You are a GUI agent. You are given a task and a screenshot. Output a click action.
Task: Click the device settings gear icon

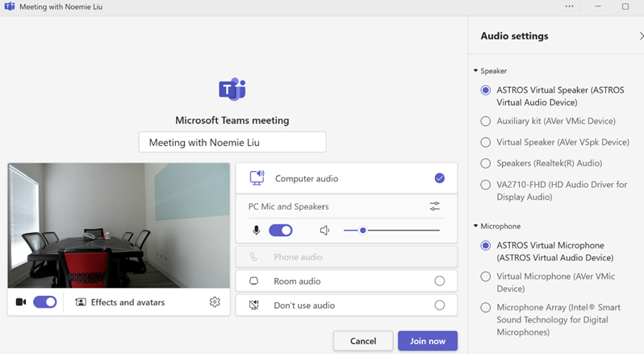(215, 302)
